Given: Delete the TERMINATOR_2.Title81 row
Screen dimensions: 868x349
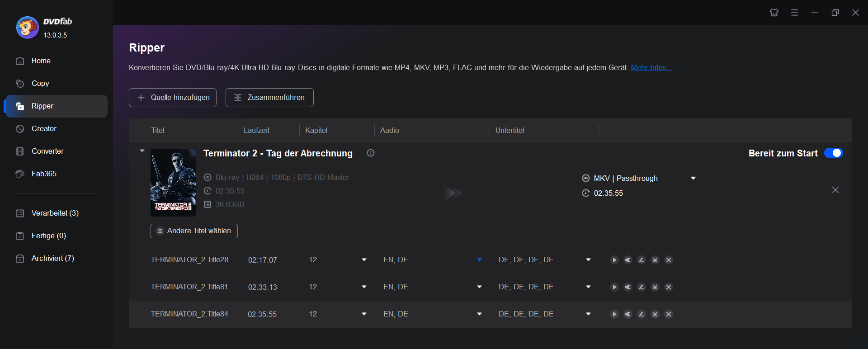Looking at the screenshot, I should (x=669, y=287).
